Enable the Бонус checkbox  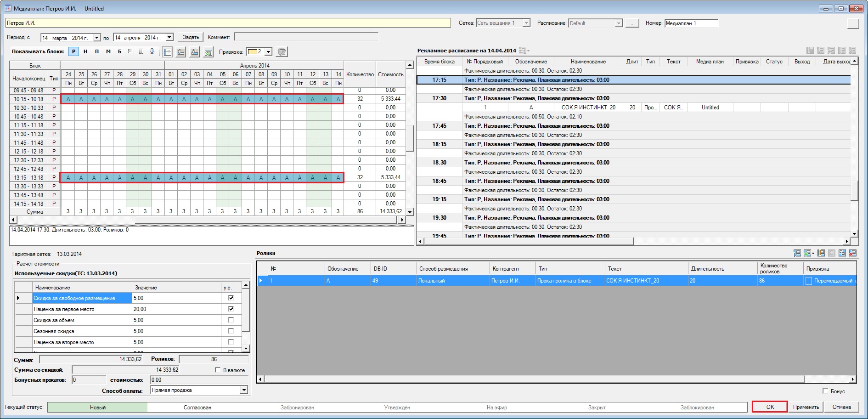point(825,391)
